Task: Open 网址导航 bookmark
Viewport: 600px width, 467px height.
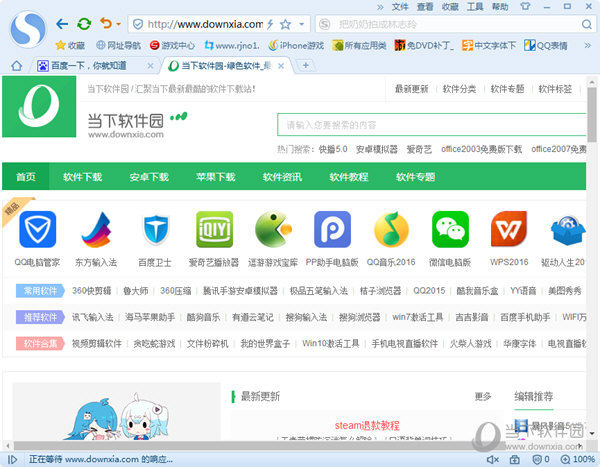Action: [118, 46]
